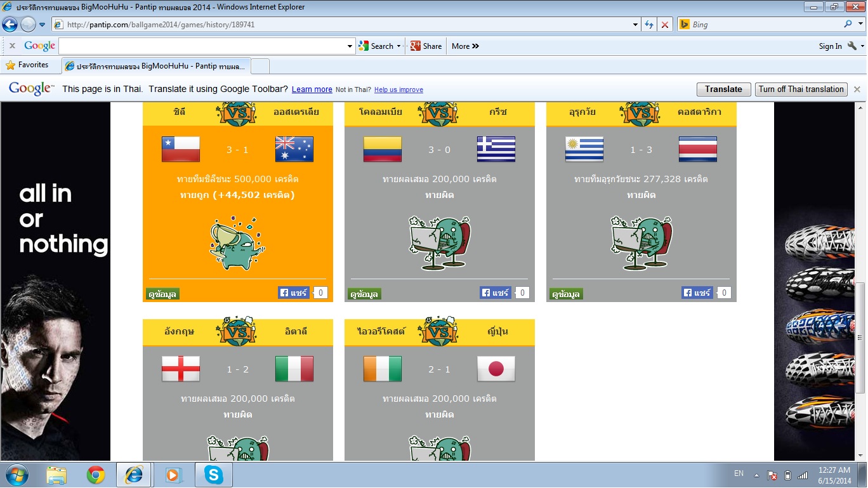Click ดูข้อมูล button on Colombia vs Greece card
868x488 pixels.
click(365, 294)
